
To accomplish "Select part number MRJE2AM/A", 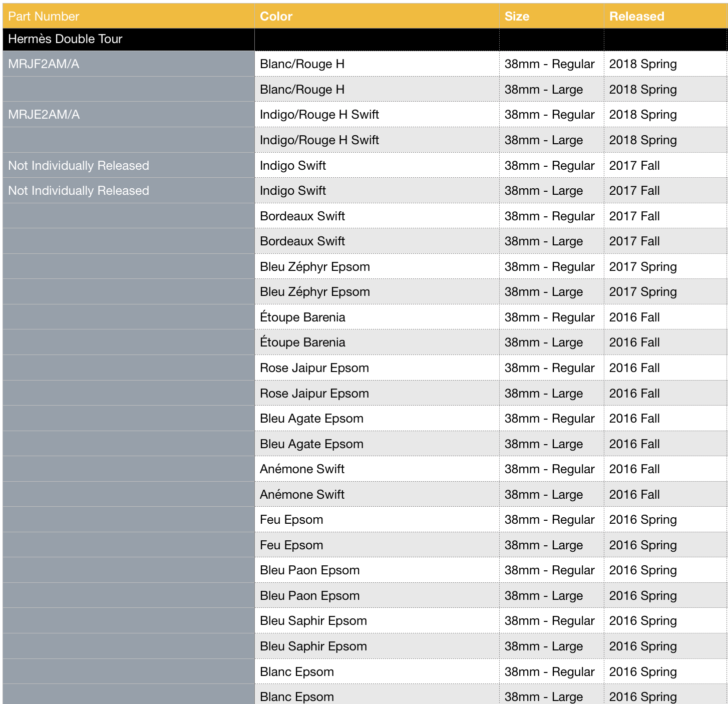I will click(44, 115).
